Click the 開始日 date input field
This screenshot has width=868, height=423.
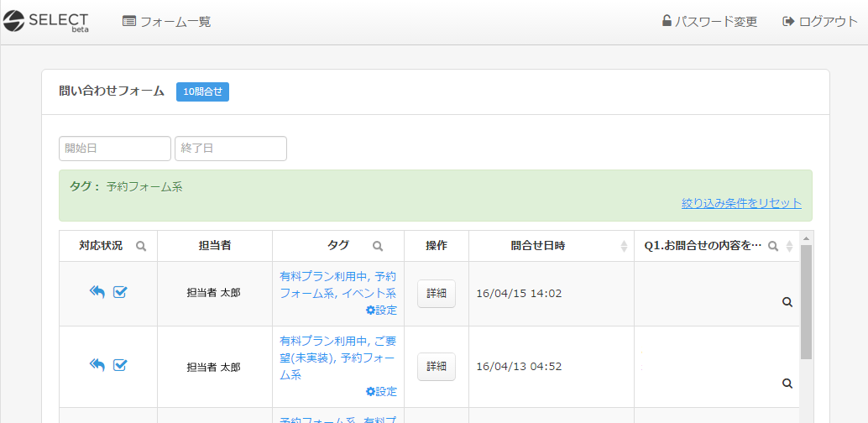click(x=115, y=149)
